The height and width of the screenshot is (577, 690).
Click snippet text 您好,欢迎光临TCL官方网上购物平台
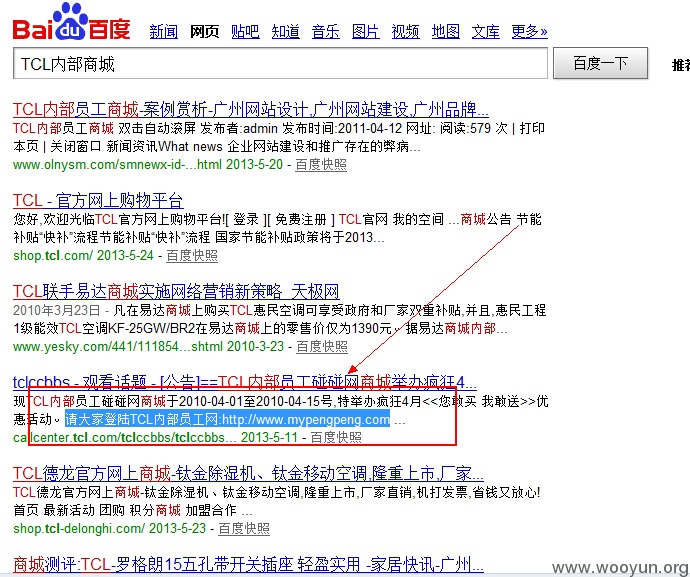click(x=119, y=219)
